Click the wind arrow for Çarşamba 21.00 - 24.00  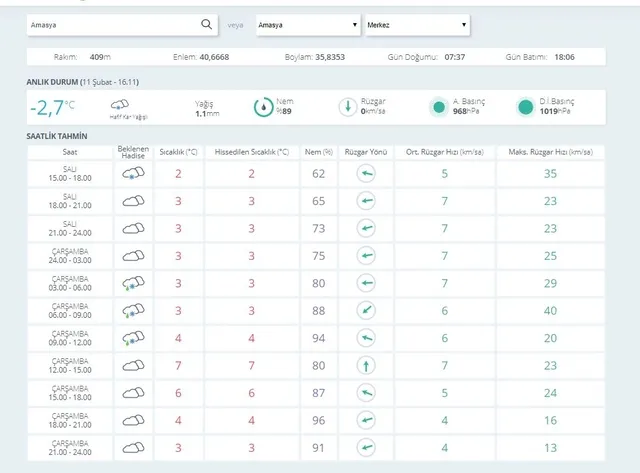367,448
